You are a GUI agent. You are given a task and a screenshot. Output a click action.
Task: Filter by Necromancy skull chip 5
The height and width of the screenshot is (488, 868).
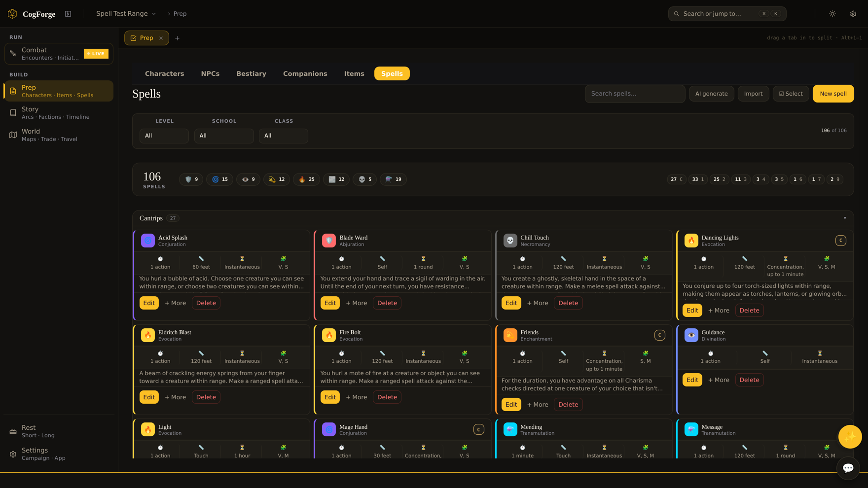[x=365, y=179]
